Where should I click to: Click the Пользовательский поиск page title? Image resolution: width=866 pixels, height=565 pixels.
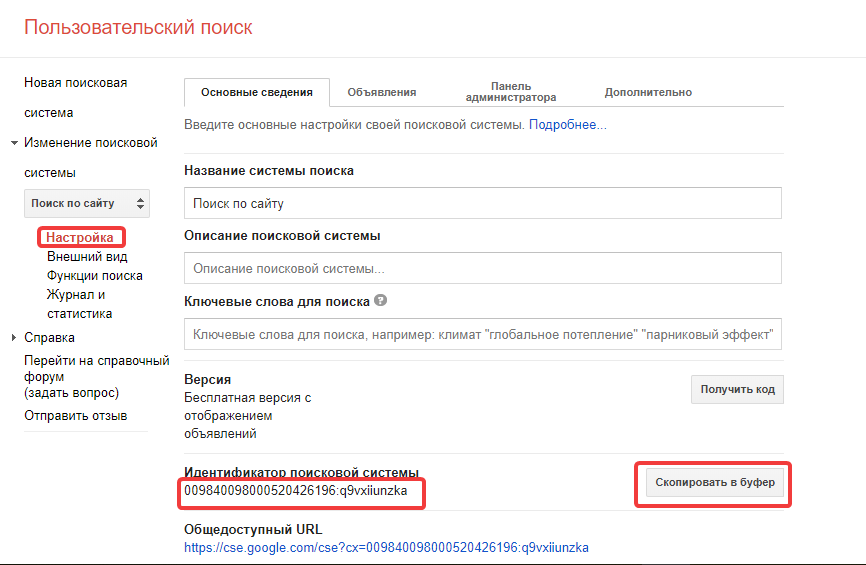(138, 27)
